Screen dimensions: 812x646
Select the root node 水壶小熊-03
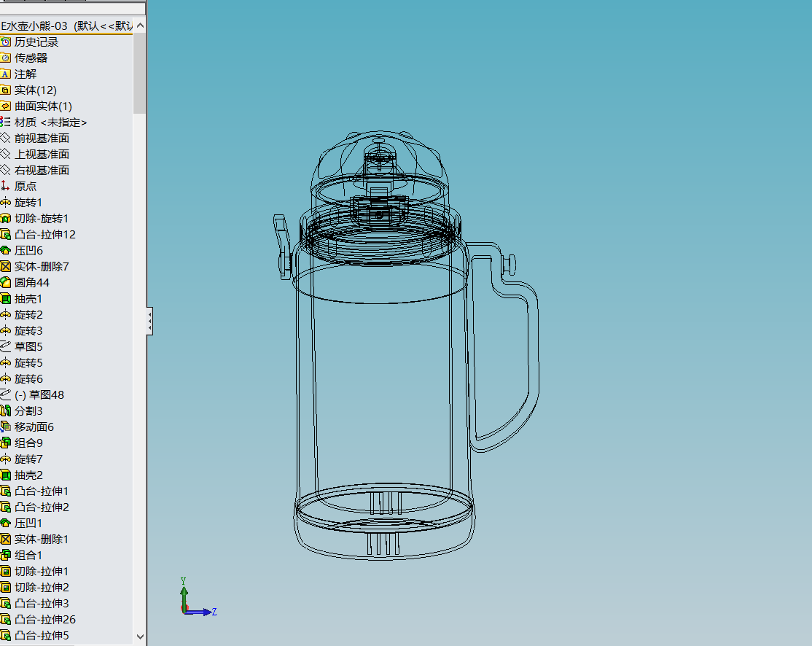66,26
